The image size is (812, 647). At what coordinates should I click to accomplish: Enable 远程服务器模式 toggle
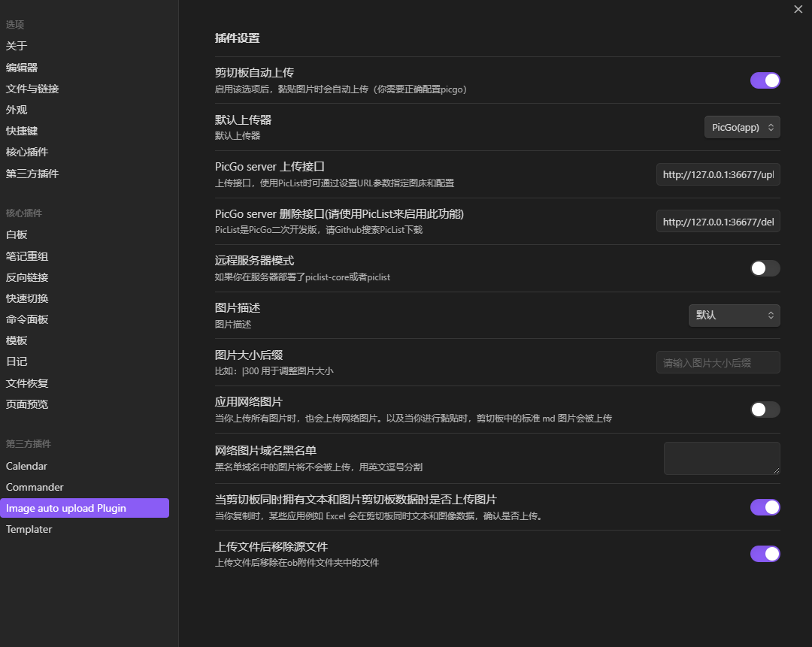[x=765, y=268]
